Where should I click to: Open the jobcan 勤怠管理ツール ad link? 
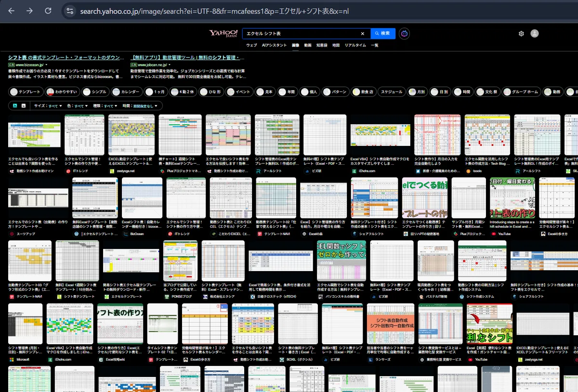click(188, 57)
